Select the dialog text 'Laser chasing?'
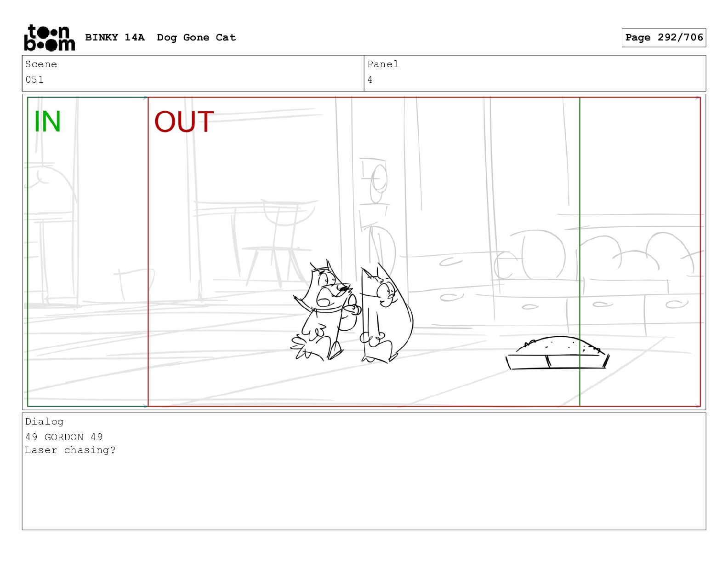The height and width of the screenshot is (563, 728). click(70, 450)
